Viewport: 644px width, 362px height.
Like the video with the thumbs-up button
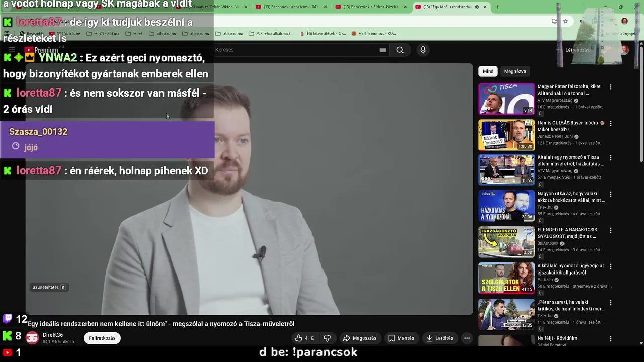[305, 338]
